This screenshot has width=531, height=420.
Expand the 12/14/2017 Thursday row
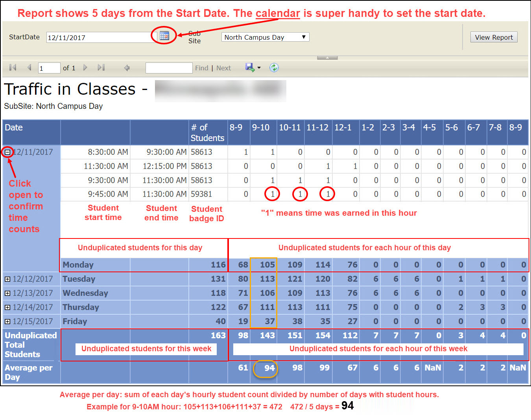point(7,307)
